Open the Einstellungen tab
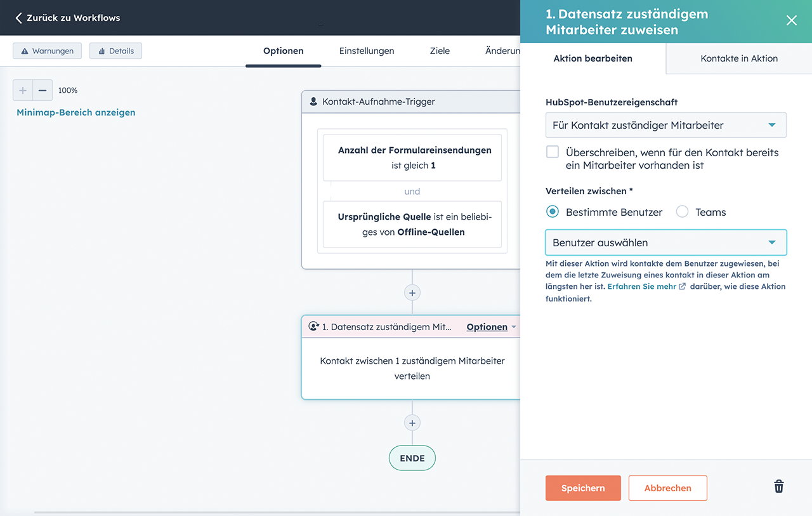Image resolution: width=812 pixels, height=516 pixels. (367, 51)
